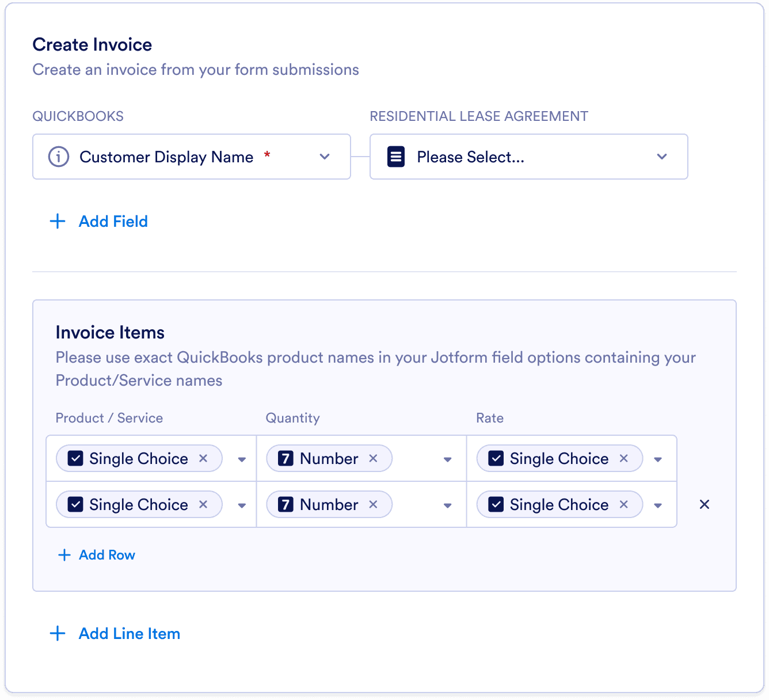
Task: Click the plus icon next to Add Row
Action: click(x=64, y=554)
